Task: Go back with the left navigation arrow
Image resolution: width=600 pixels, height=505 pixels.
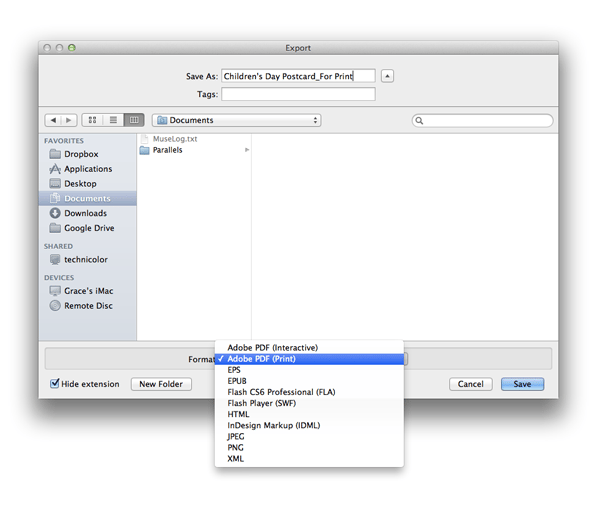Action: pos(53,120)
